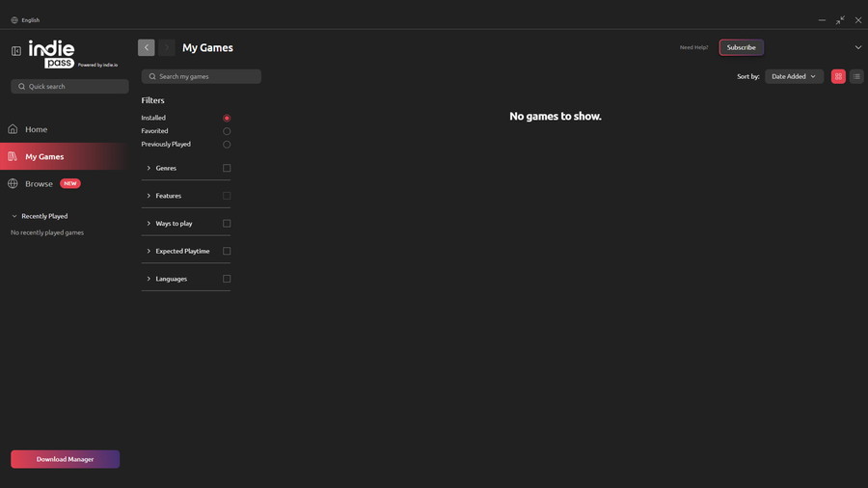Switch to list view layout
The width and height of the screenshot is (868, 488).
[x=855, y=76]
